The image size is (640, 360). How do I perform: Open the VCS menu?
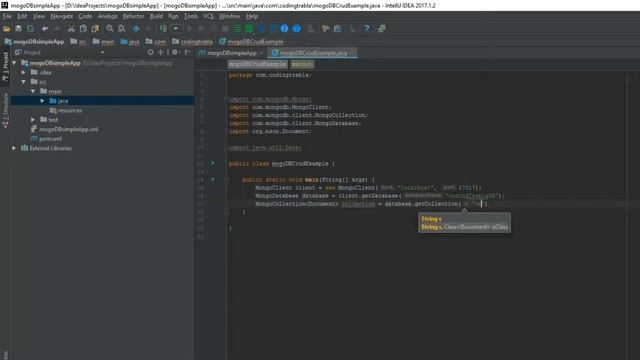tap(209, 16)
